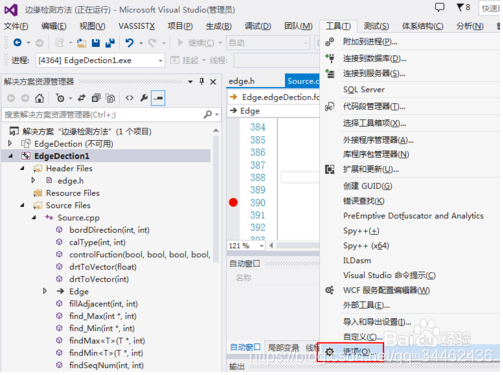This screenshot has width=503, height=375.
Task: Collapse the Source Files folder
Action: (x=22, y=205)
